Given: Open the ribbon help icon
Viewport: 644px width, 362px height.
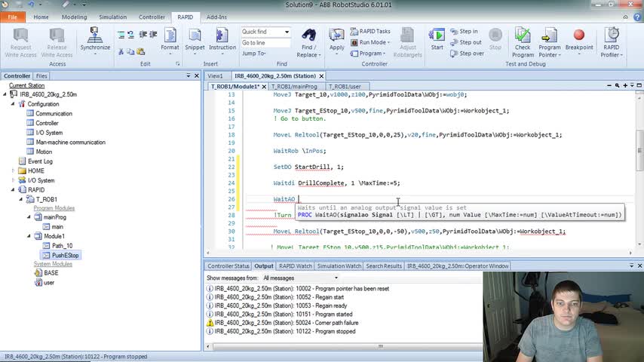Looking at the screenshot, I should (637, 17).
